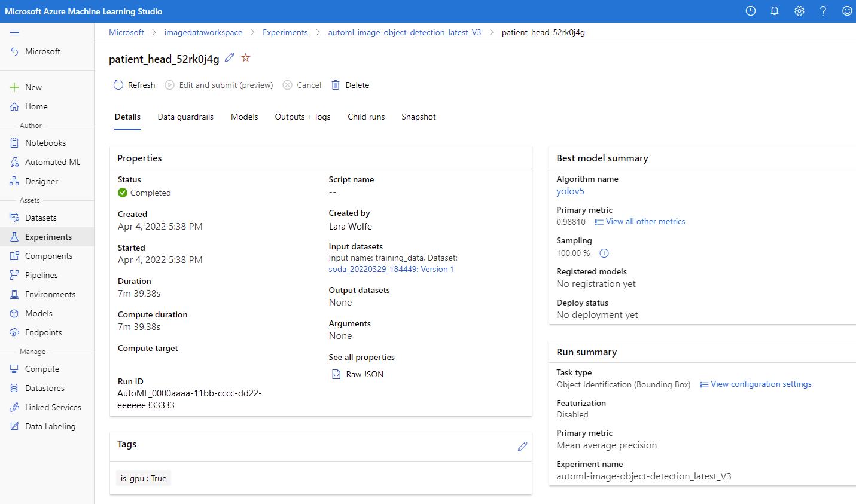Click the Experiments flask icon

[14, 237]
